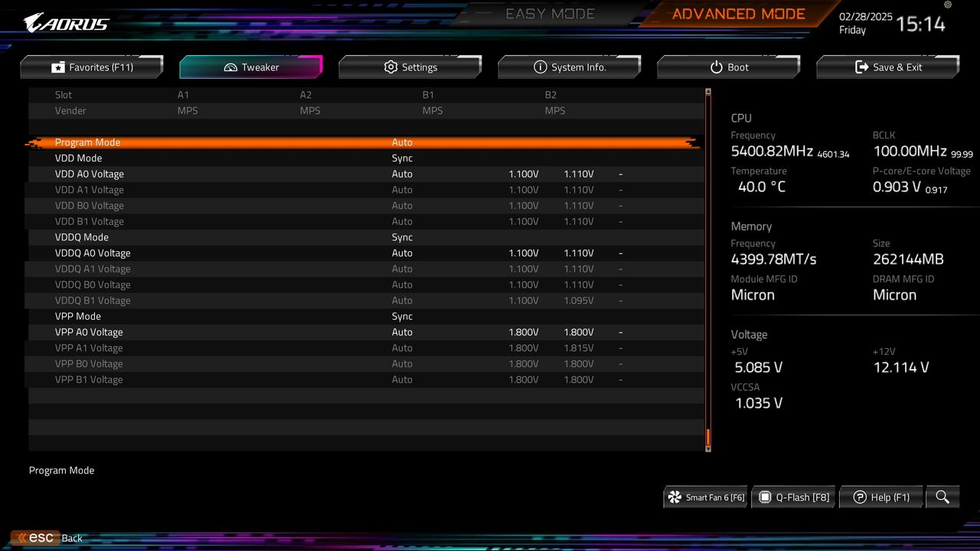
Task: Click the fan icon on Smart Fan 6
Action: coord(675,497)
